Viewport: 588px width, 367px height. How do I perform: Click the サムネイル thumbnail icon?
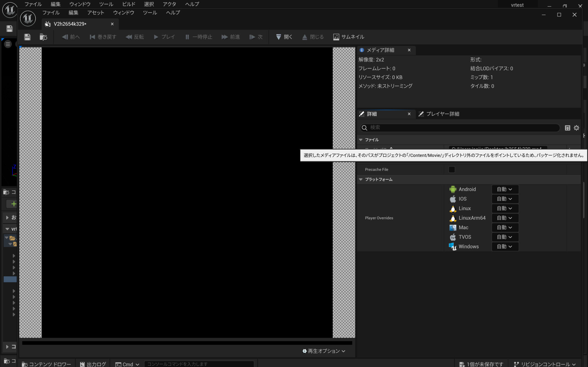pos(336,37)
